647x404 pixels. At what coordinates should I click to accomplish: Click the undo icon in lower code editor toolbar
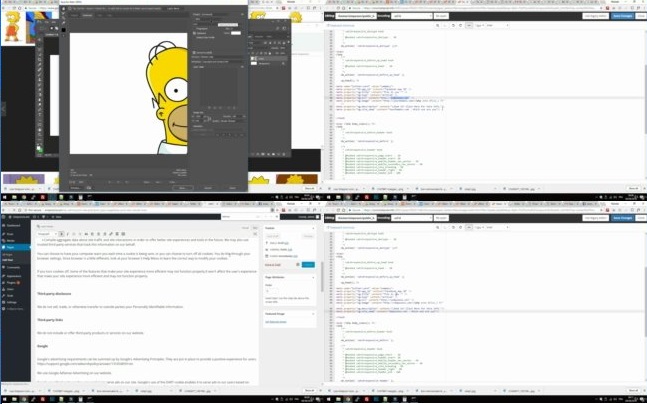453,227
